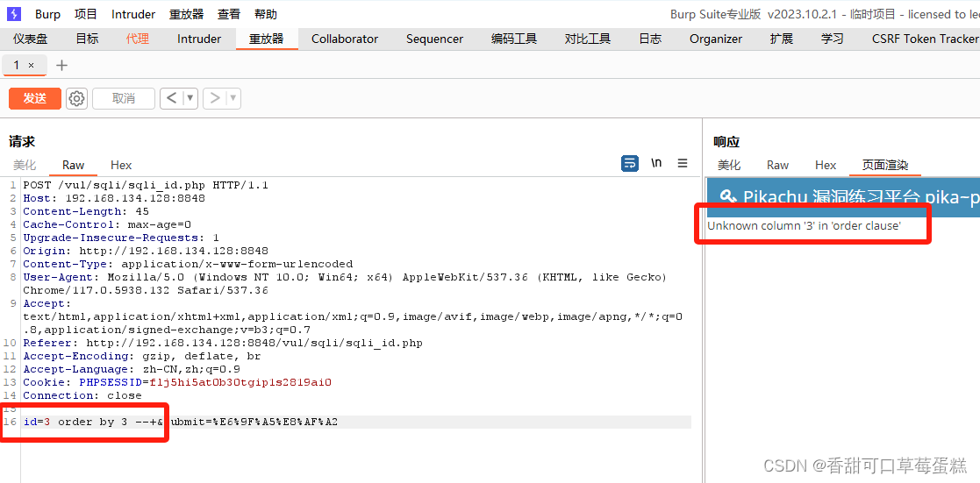Switch to the 代理 tab
Screen dimensions: 980x483
[x=138, y=39]
